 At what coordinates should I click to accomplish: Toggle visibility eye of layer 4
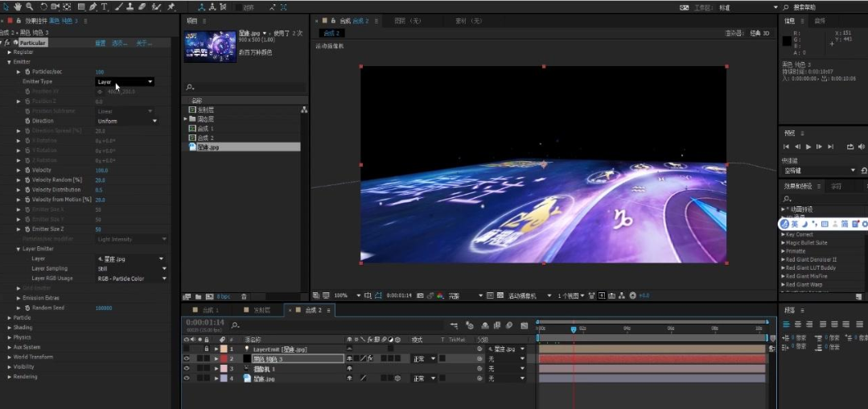187,378
